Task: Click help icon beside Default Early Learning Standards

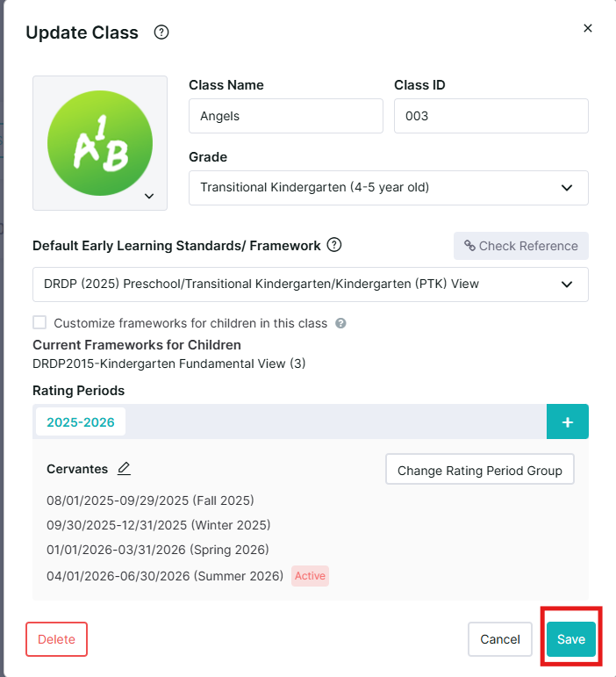Action: (333, 245)
